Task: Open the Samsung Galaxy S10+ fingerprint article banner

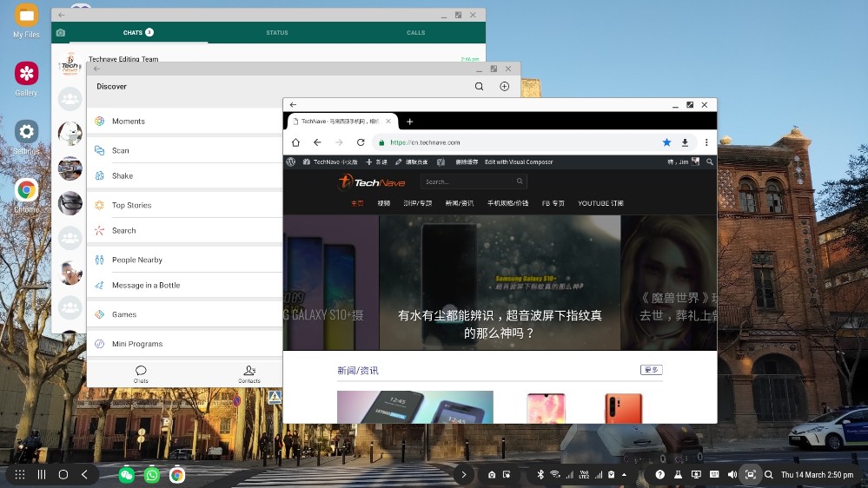Action: point(500,283)
